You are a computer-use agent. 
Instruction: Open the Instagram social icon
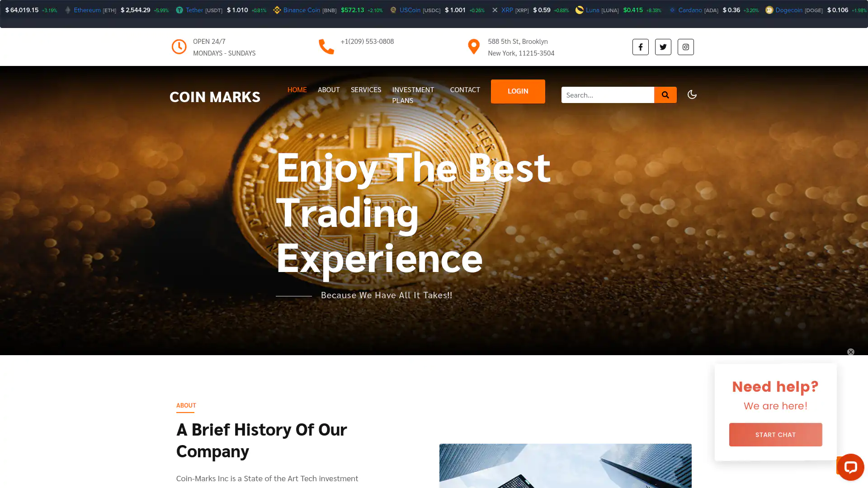[x=685, y=47]
